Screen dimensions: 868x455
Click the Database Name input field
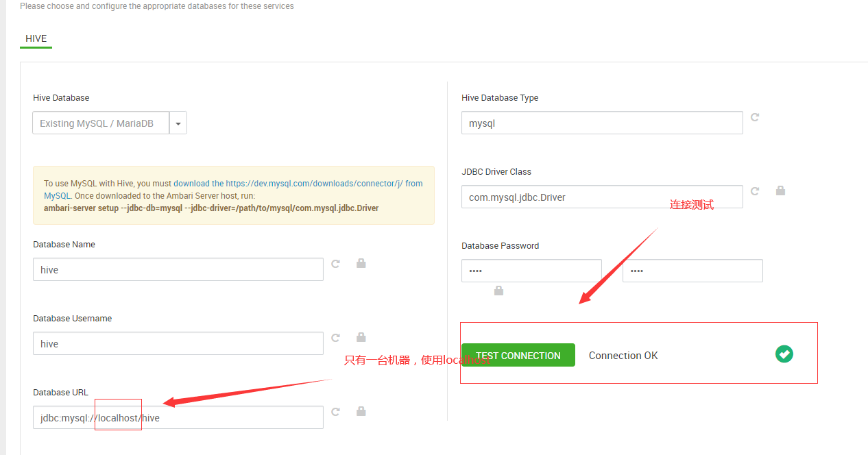(178, 269)
